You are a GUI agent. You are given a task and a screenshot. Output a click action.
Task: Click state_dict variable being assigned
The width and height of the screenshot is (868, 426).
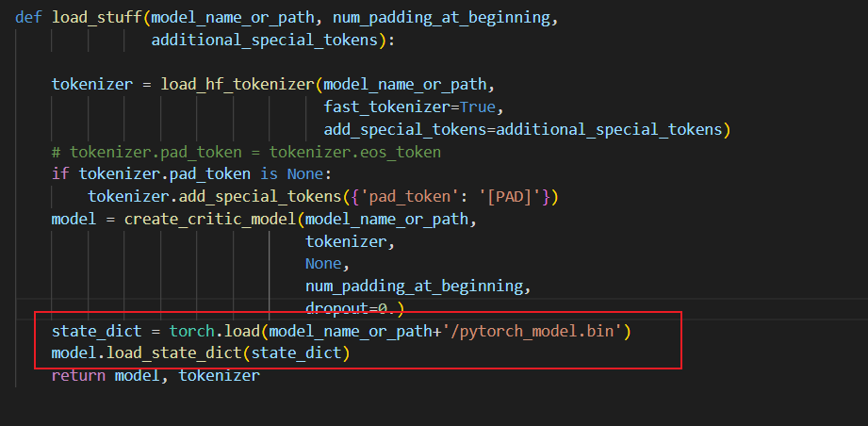97,332
